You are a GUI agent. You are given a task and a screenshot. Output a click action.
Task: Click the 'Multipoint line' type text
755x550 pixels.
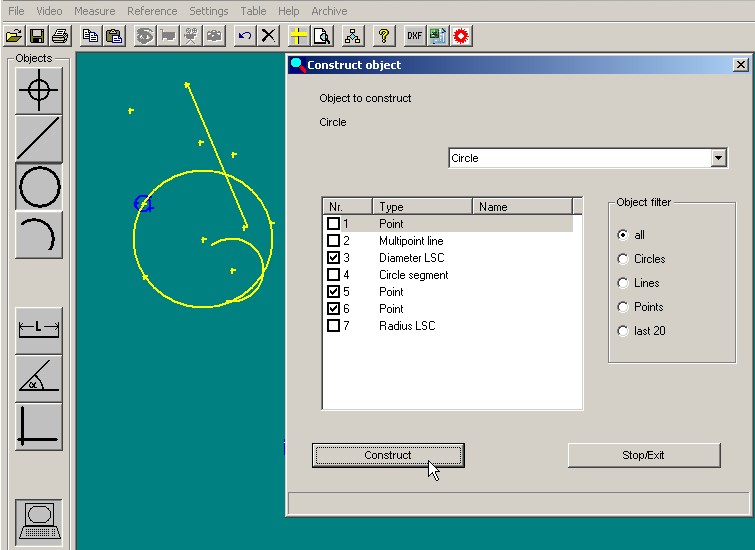coord(411,241)
